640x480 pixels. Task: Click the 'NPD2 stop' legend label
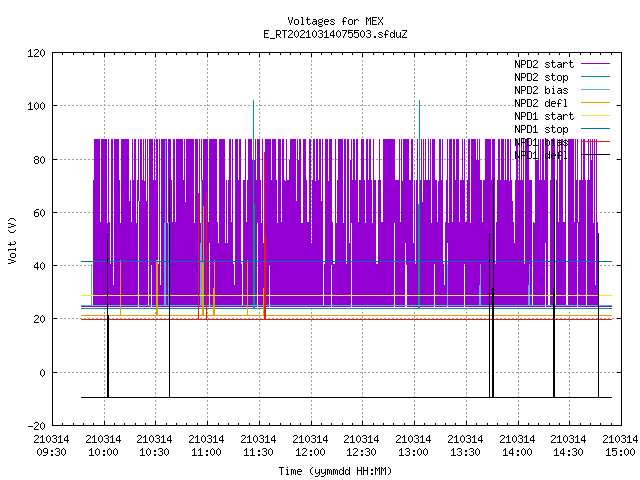pos(541,77)
